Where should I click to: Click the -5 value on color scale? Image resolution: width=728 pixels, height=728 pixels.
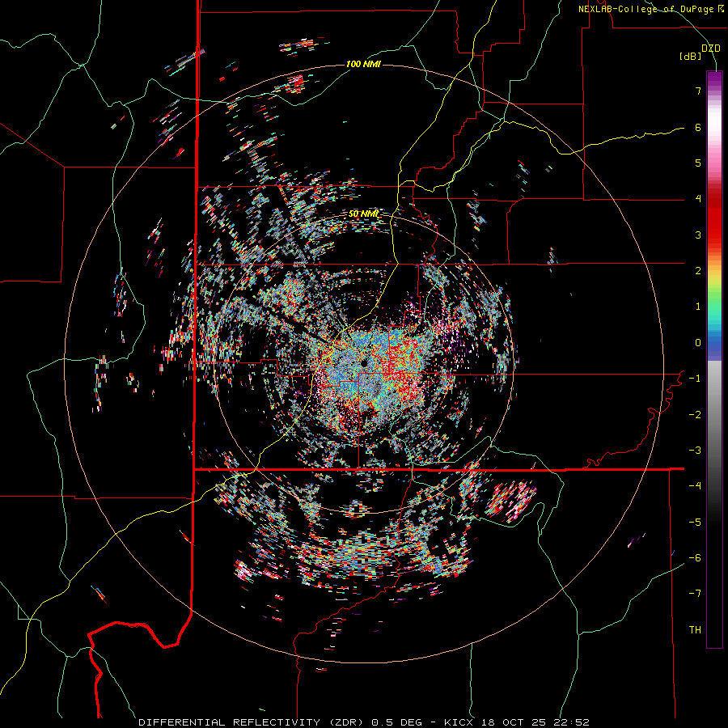(695, 523)
